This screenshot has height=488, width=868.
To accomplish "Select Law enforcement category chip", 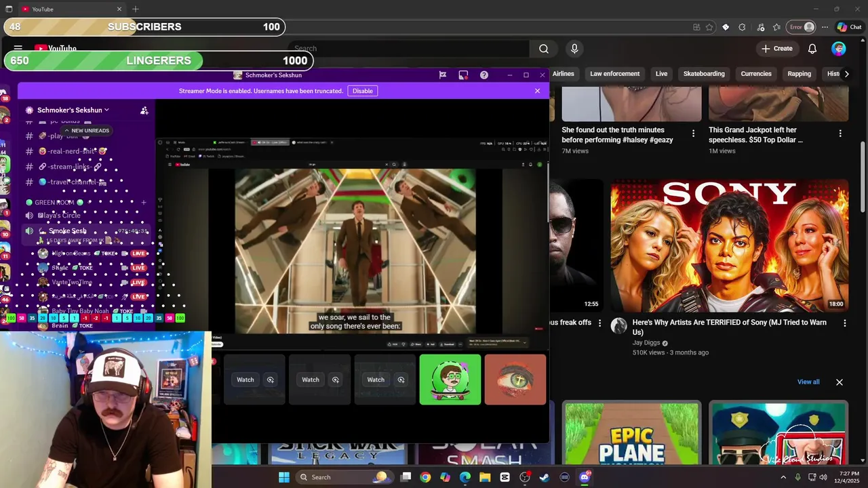I will click(x=615, y=74).
